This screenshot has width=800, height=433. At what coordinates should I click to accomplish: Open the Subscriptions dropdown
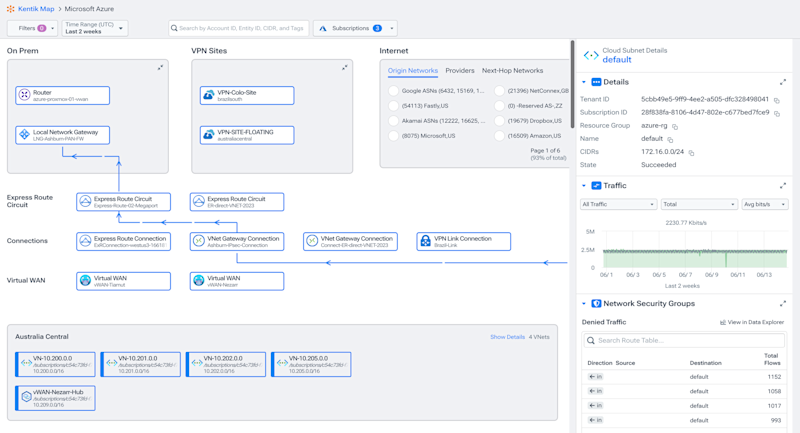point(355,28)
